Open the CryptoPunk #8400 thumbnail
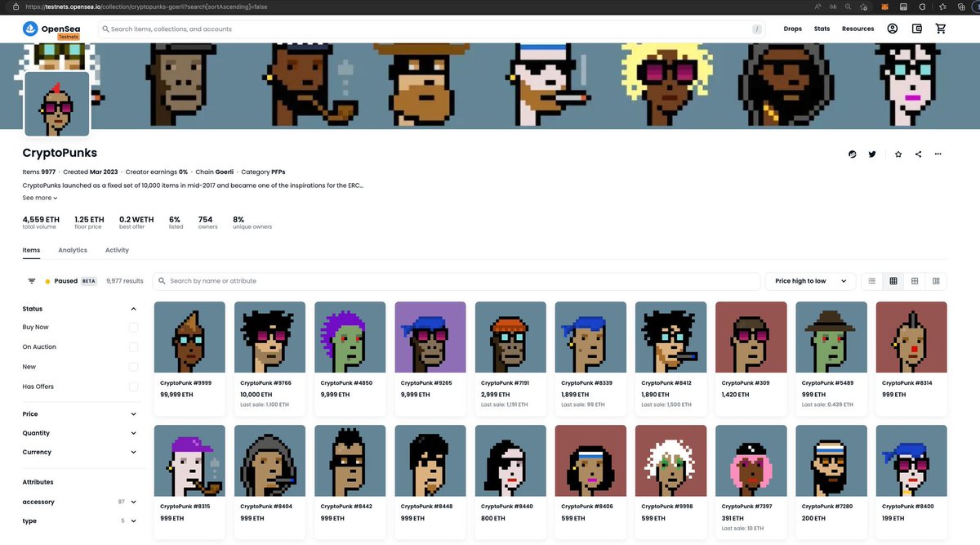Screen dimensions: 980x545 click(911, 461)
